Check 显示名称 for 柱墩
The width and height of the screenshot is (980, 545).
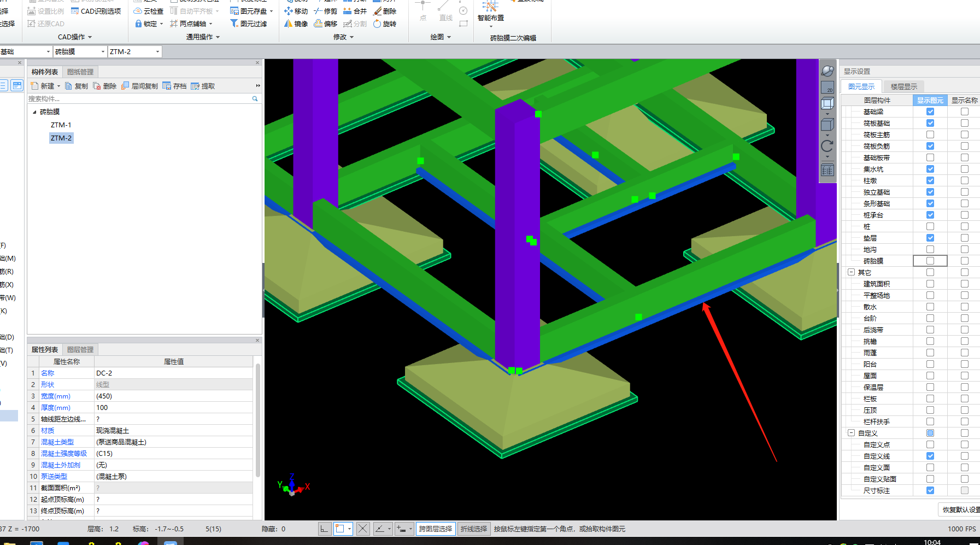click(965, 180)
